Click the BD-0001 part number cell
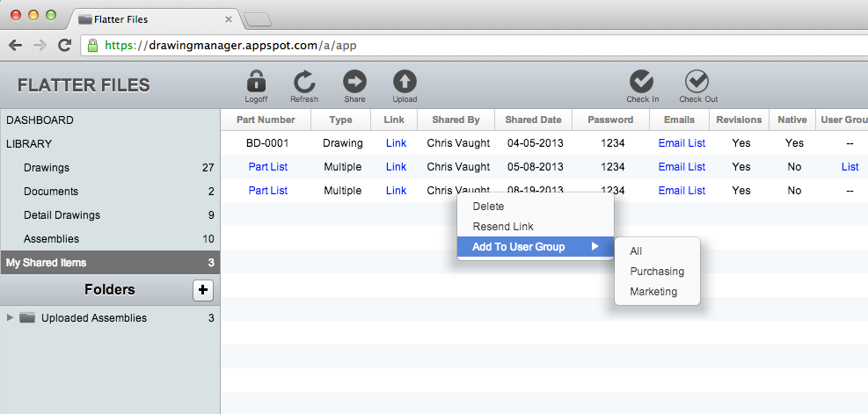The image size is (868, 414). pyautogui.click(x=267, y=143)
